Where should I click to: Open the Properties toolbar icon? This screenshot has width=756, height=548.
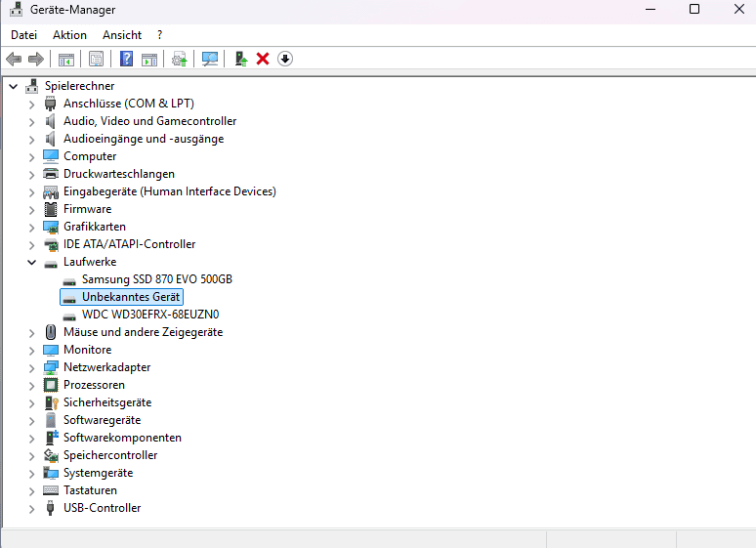[x=96, y=60]
